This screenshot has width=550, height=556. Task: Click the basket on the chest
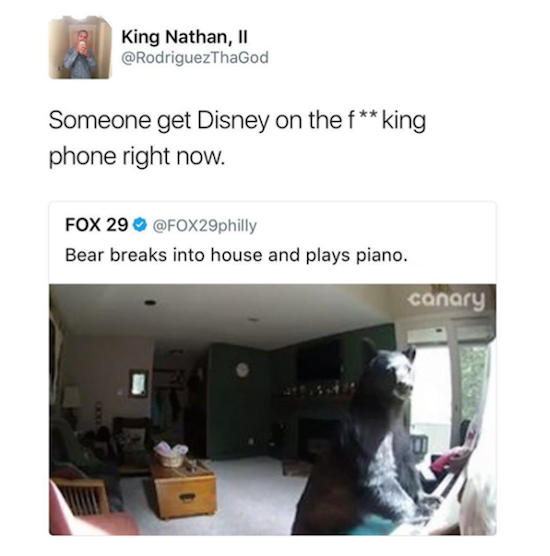[x=171, y=454]
